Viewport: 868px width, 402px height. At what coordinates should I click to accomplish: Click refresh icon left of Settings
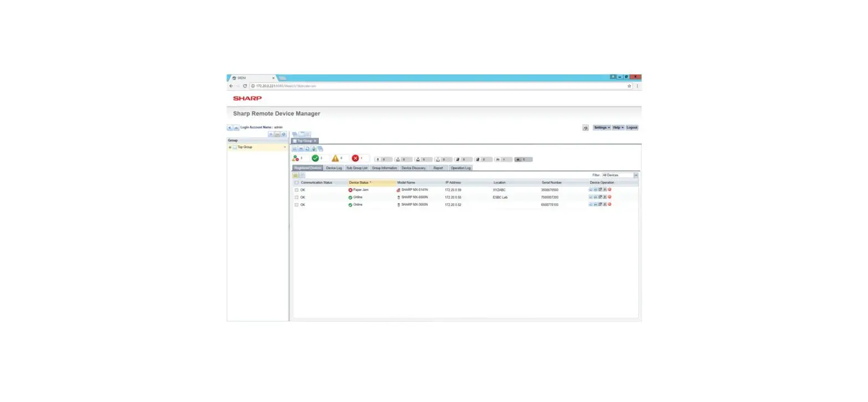coord(586,128)
